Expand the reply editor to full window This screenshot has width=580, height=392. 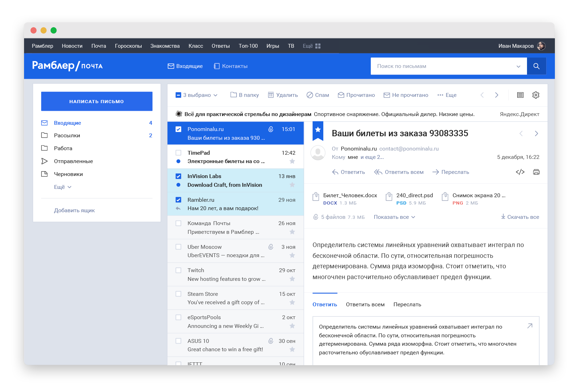[x=530, y=326]
